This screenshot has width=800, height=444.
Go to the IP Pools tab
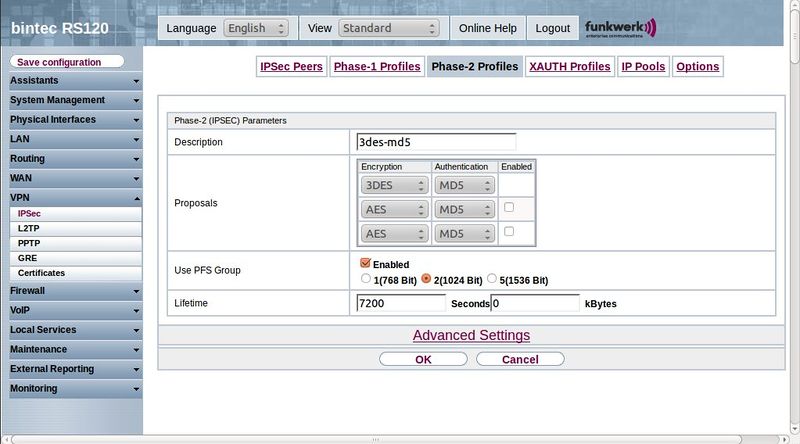tap(643, 66)
